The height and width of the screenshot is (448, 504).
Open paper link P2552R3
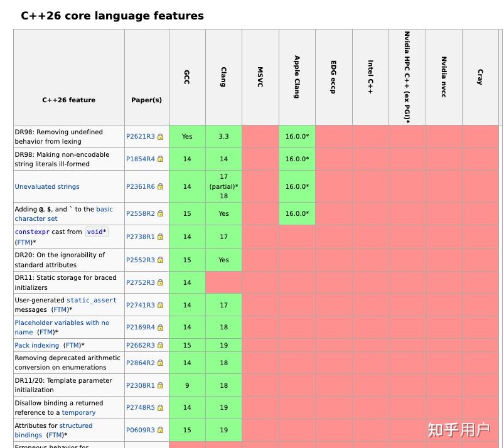pyautogui.click(x=140, y=260)
